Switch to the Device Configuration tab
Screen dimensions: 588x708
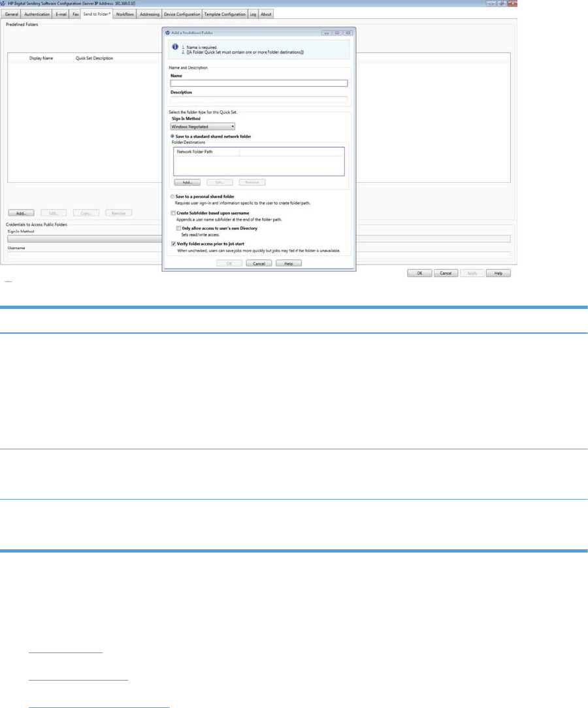pos(182,14)
